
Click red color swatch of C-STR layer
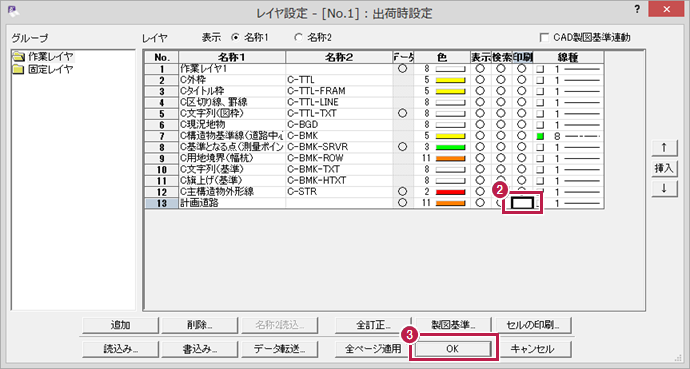click(450, 192)
